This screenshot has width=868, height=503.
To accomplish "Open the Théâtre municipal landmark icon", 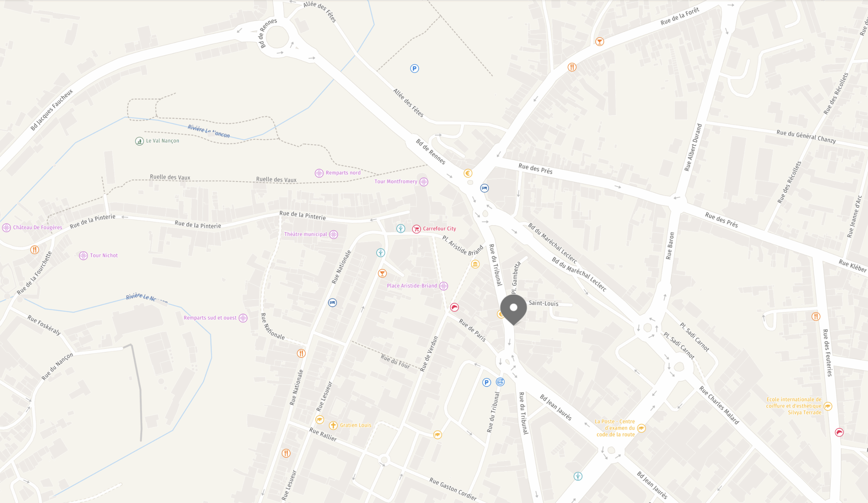I will tap(333, 235).
